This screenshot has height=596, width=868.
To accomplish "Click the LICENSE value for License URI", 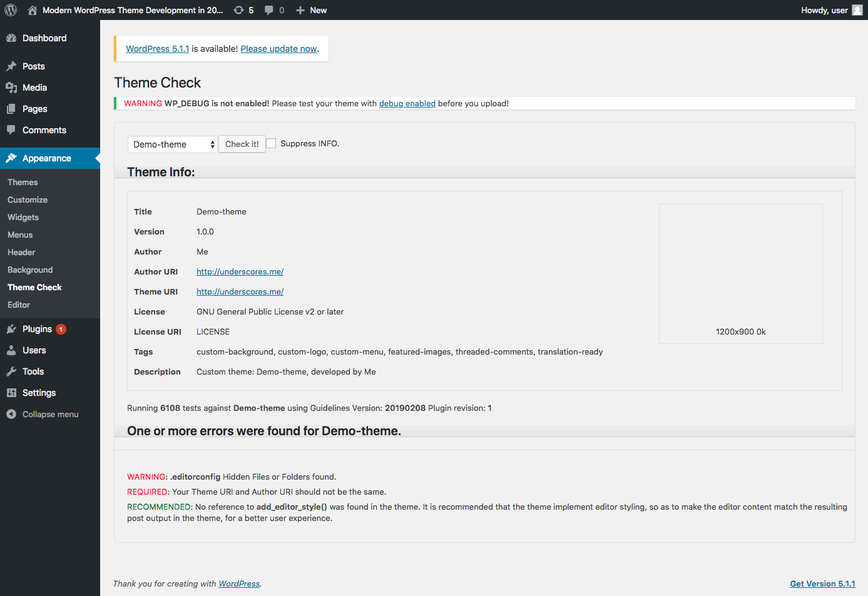I will (x=213, y=331).
